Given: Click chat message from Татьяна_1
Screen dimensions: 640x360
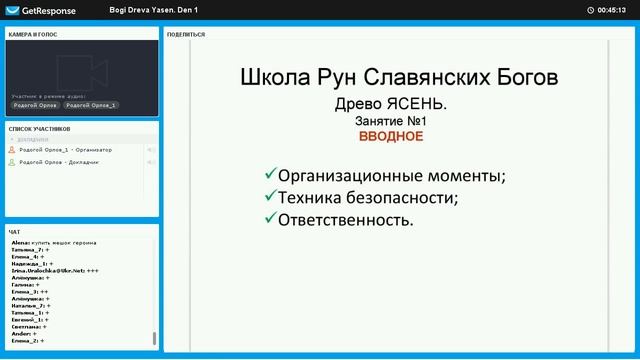Looking at the screenshot, I should (31, 313).
